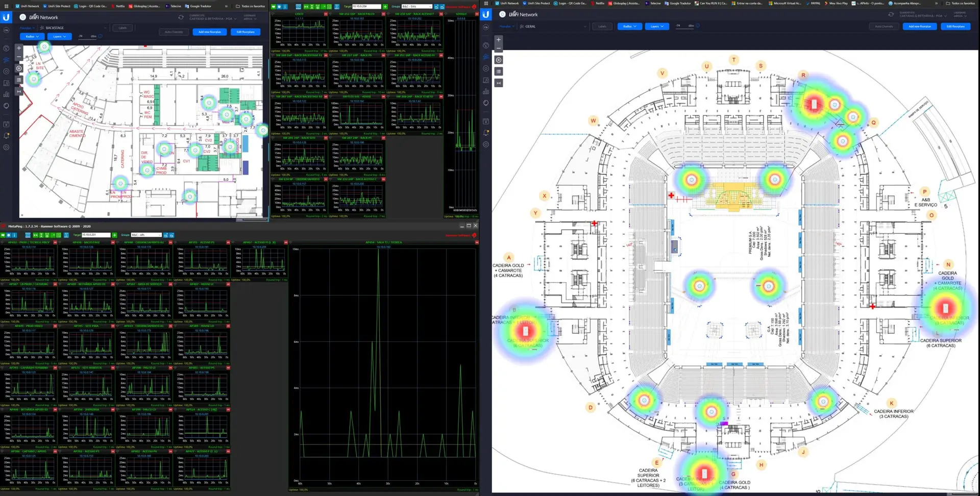Viewport: 980px width, 496px height.
Task: Open current site dropdown in left UniFi window
Action: click(213, 17)
